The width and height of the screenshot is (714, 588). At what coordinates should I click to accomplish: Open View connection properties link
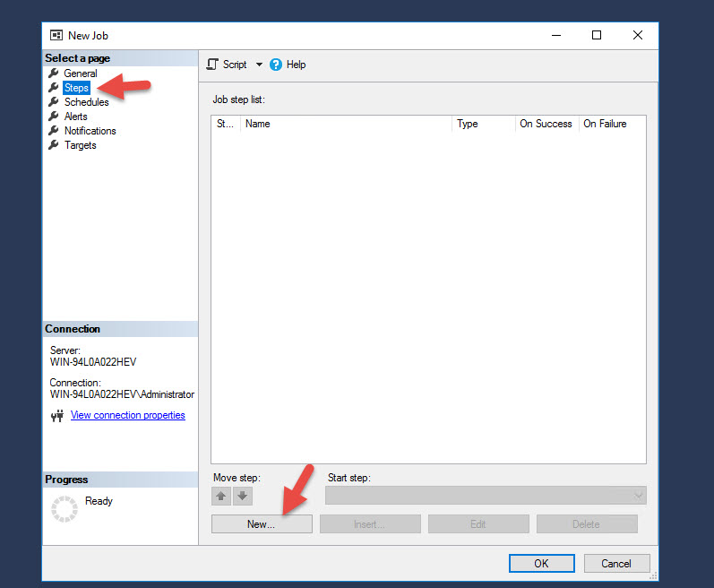coord(128,415)
